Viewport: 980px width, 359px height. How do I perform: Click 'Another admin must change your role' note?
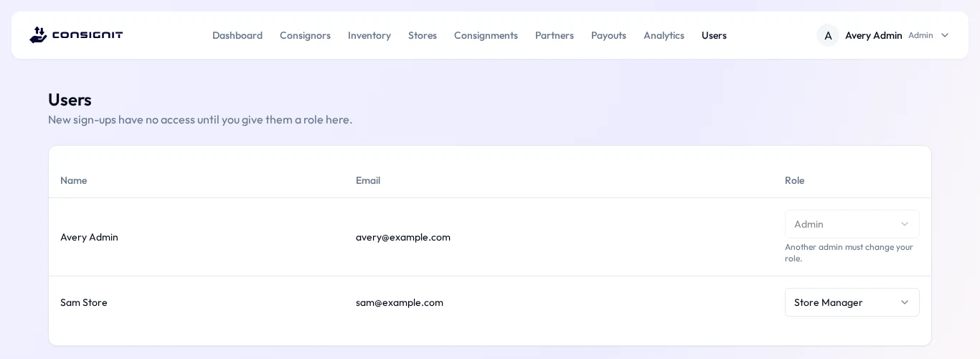tap(849, 253)
